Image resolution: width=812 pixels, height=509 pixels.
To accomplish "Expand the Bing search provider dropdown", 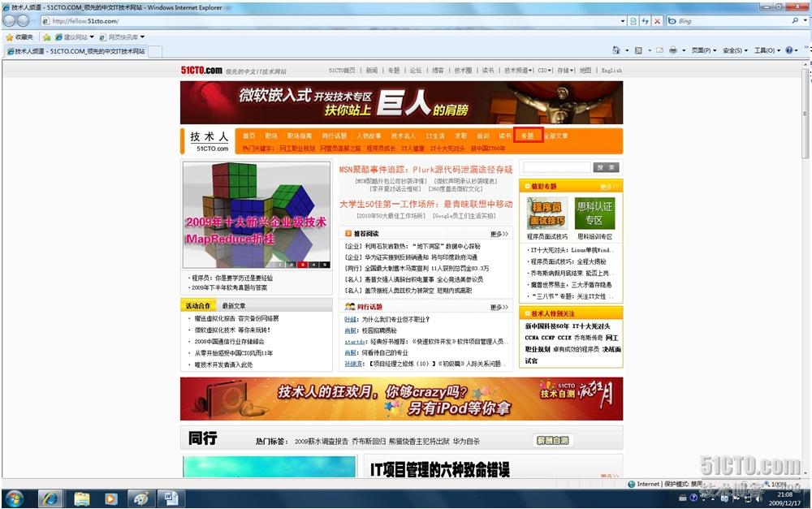I will pos(806,21).
